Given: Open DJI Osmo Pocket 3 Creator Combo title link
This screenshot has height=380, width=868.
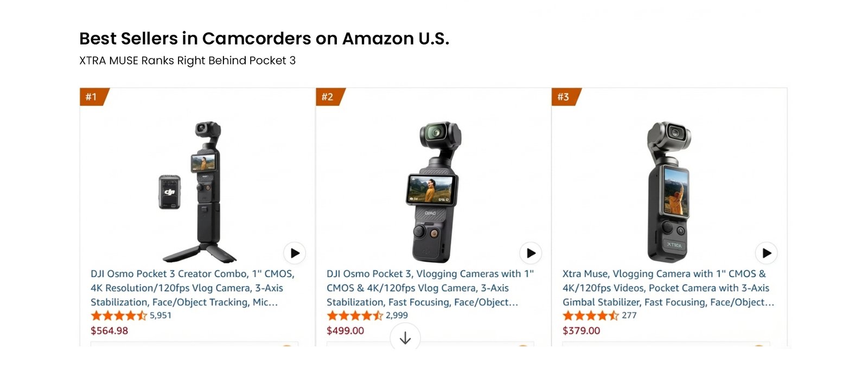Looking at the screenshot, I should 192,288.
